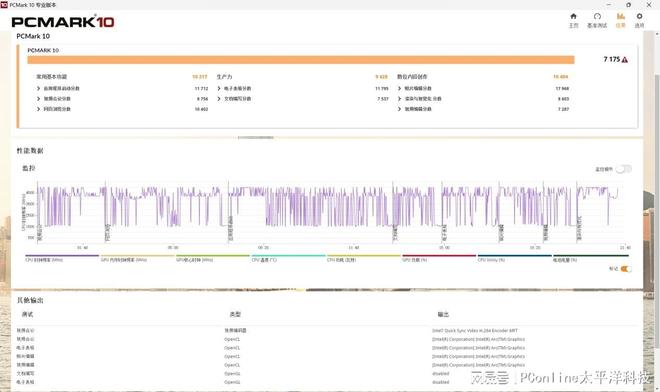The width and height of the screenshot is (660, 392).
Task: Open the Results bar-chart icon tab
Action: tap(620, 16)
